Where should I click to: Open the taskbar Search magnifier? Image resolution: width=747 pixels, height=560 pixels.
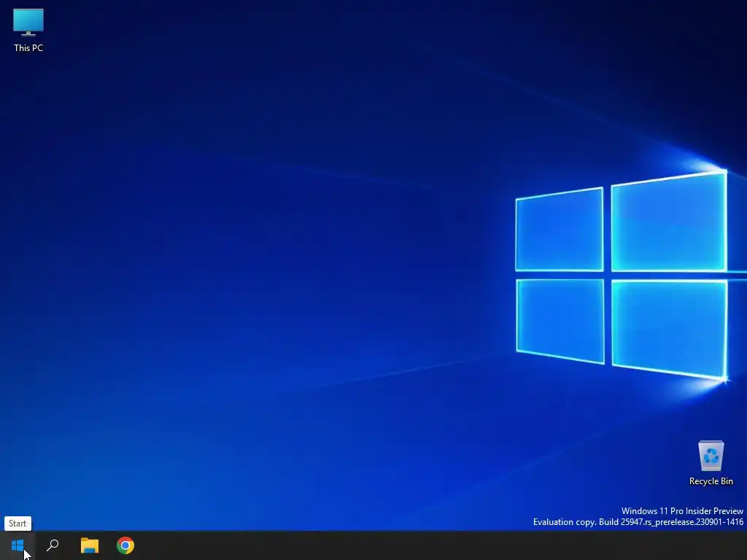[x=53, y=545]
